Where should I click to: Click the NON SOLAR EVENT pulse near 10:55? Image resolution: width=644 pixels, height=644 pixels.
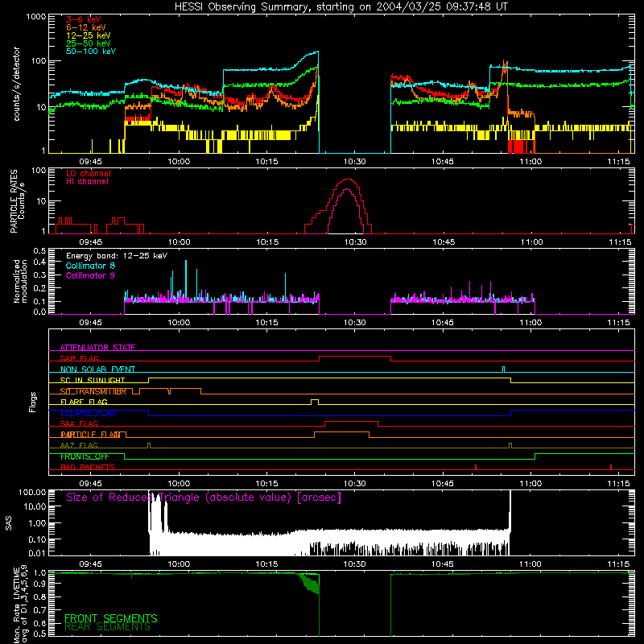pos(504,369)
